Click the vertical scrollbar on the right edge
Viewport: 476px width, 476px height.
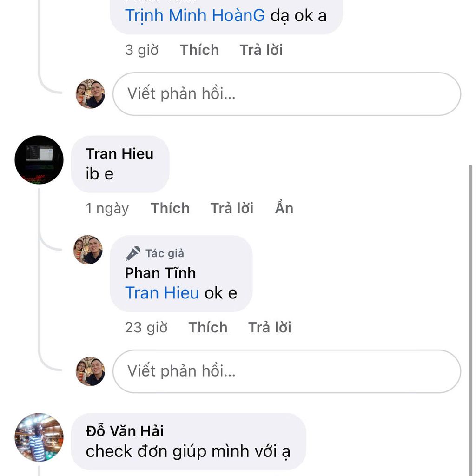click(x=470, y=279)
